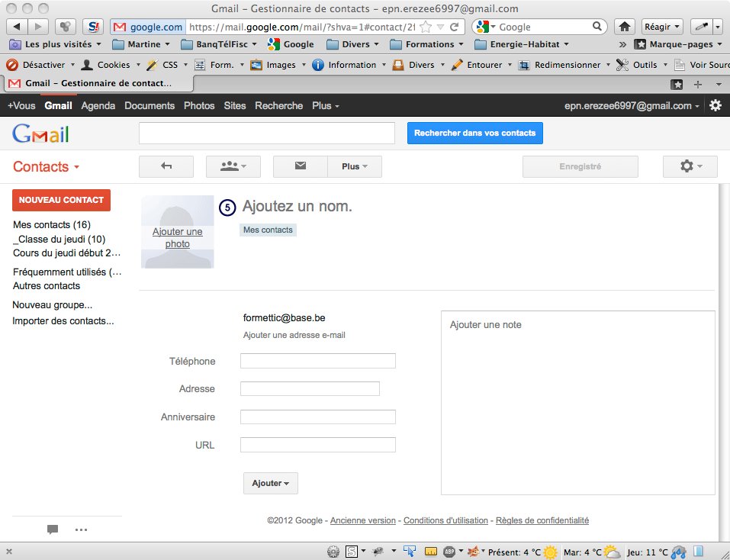Click the Adresse input field
The width and height of the screenshot is (730, 560).
[x=310, y=388]
